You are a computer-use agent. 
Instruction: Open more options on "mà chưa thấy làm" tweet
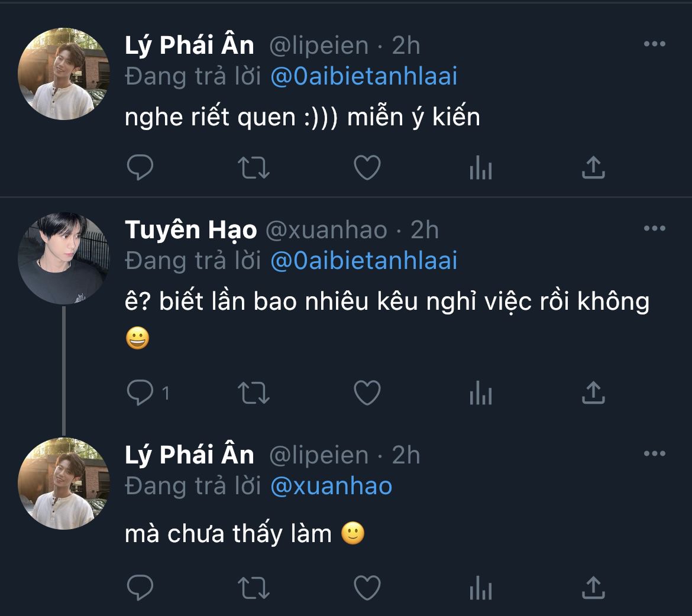[x=654, y=454]
